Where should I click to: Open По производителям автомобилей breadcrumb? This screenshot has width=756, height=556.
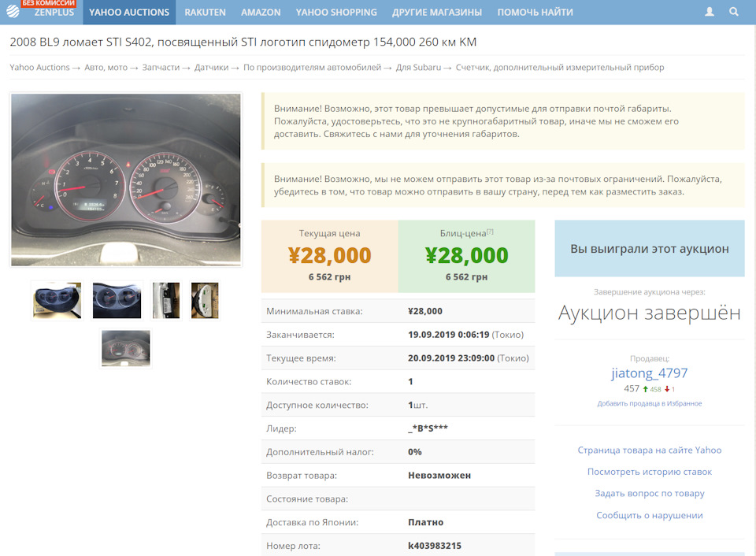tap(312, 68)
